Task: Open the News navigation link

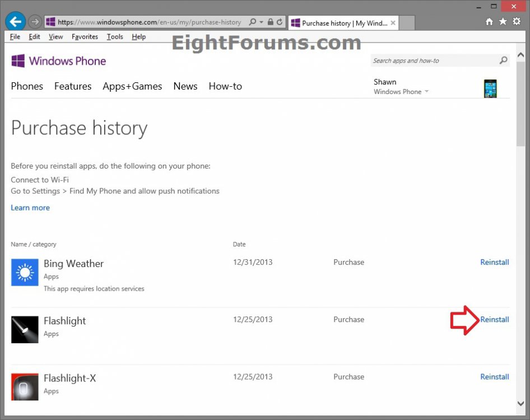Action: coord(185,86)
